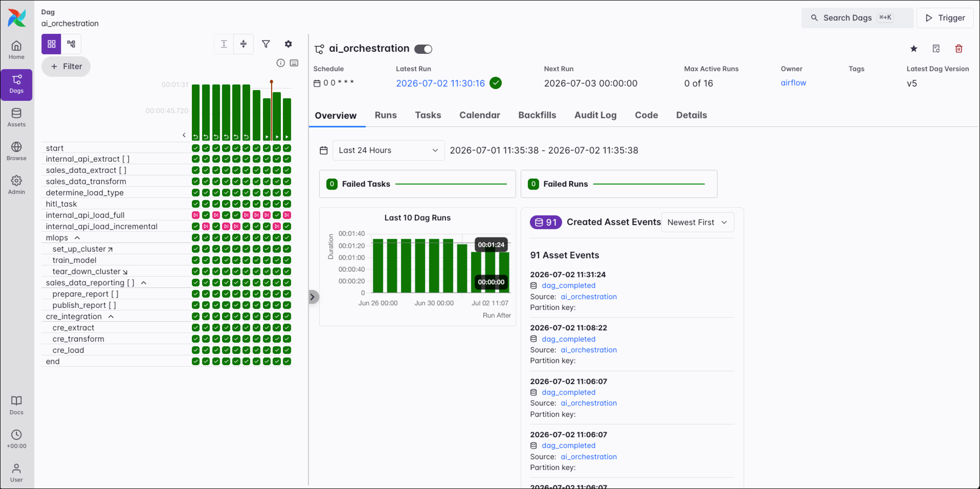
Task: Open Admin sidebar menu
Action: click(x=17, y=186)
